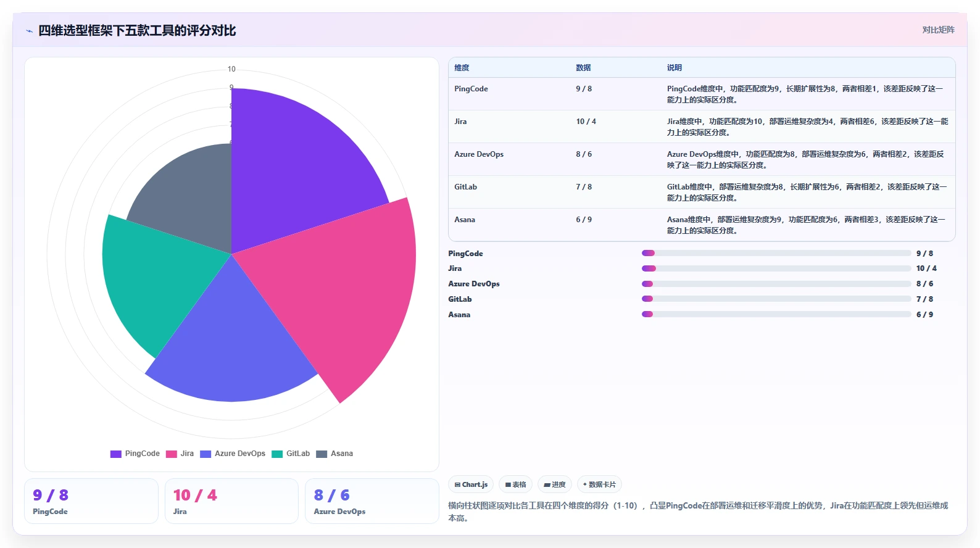Click the gray Asana polar segment
The width and height of the screenshot is (980, 548).
(191, 197)
